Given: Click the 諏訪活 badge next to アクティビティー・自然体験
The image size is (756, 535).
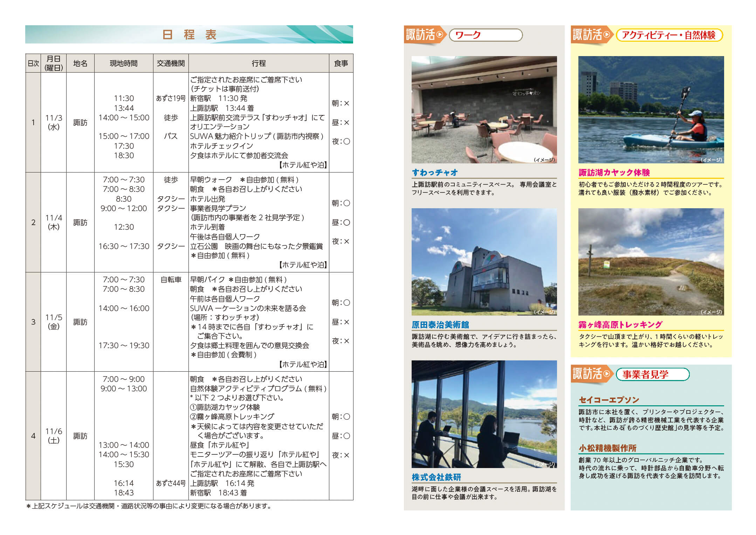Looking at the screenshot, I should pos(592,35).
